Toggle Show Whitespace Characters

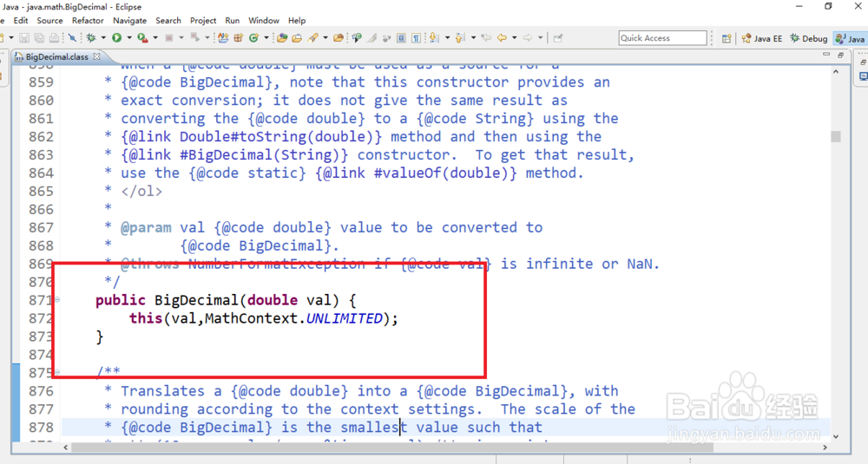pos(416,37)
